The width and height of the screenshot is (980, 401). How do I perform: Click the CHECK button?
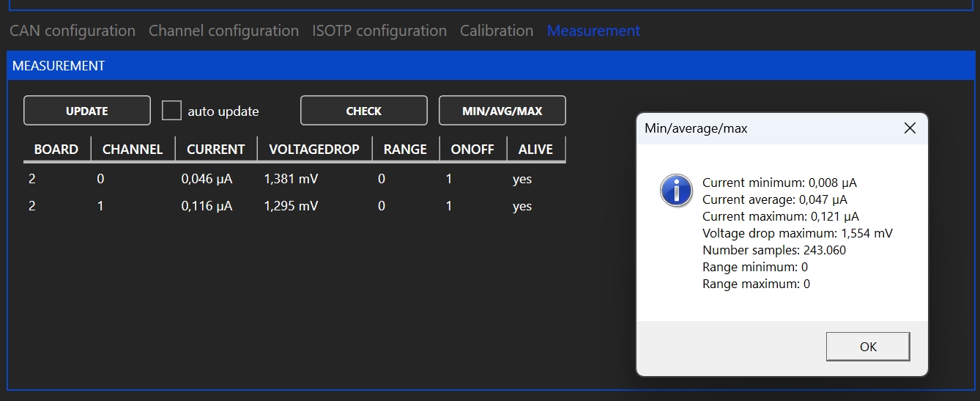click(363, 111)
